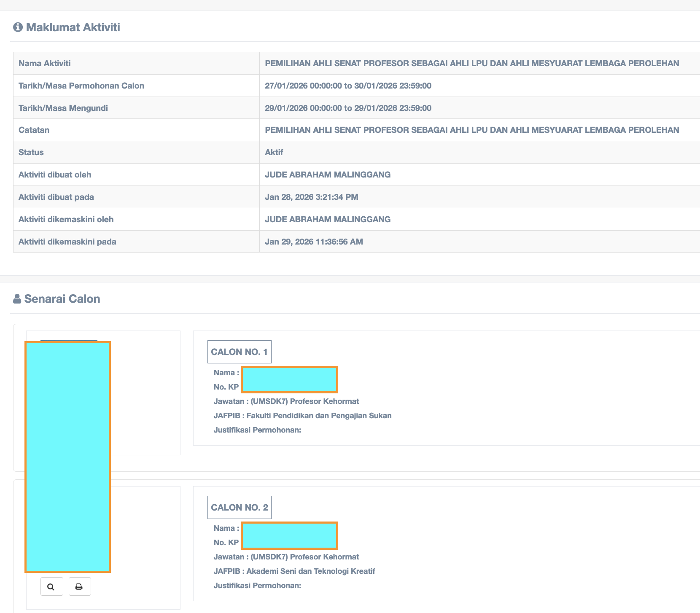Image resolution: width=700 pixels, height=613 pixels.
Task: Click the Catatan row label
Action: click(x=34, y=130)
